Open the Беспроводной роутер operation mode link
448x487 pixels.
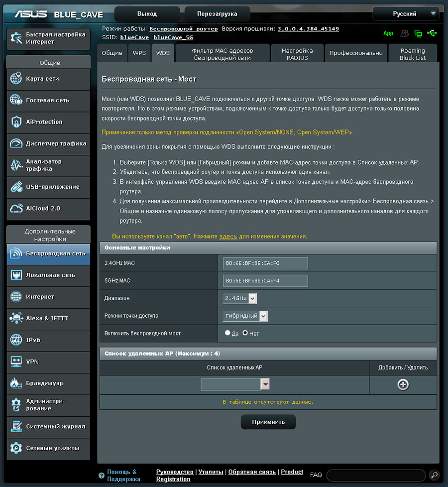pyautogui.click(x=184, y=29)
